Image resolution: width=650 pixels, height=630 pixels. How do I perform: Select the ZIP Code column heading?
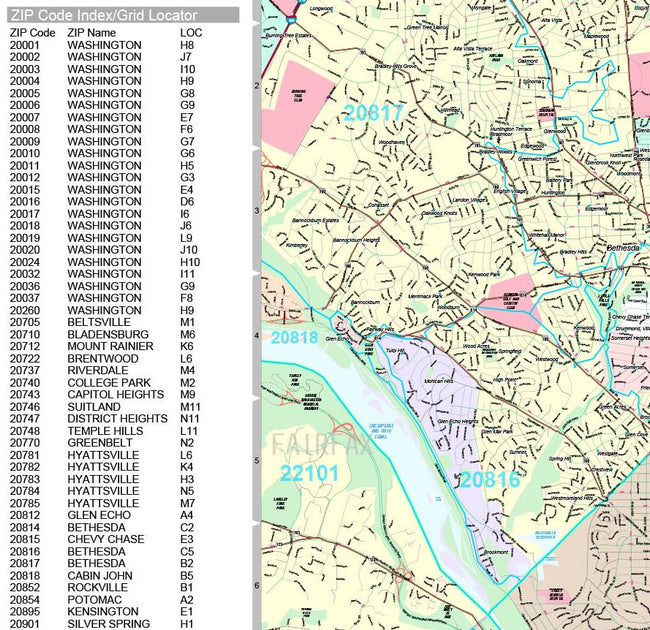[31, 33]
